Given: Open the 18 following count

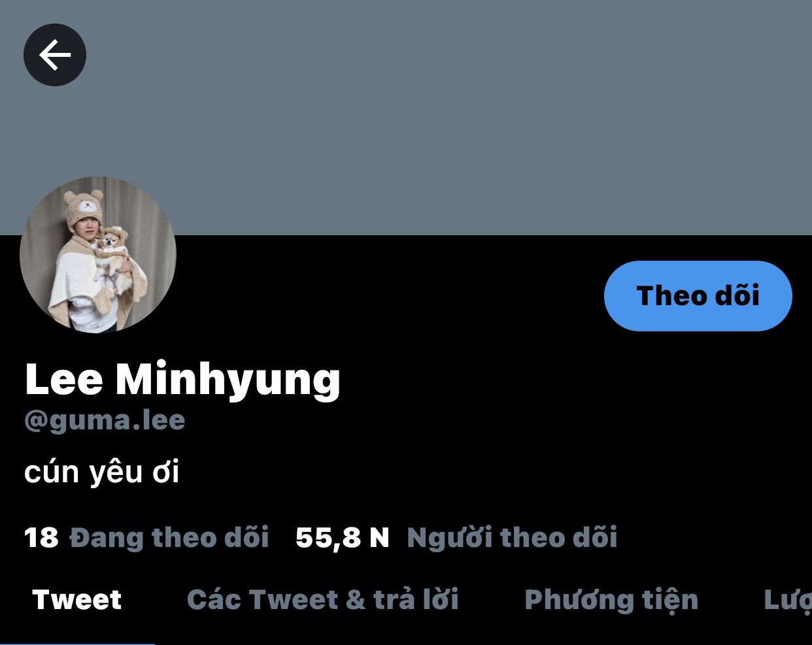Looking at the screenshot, I should [x=41, y=538].
